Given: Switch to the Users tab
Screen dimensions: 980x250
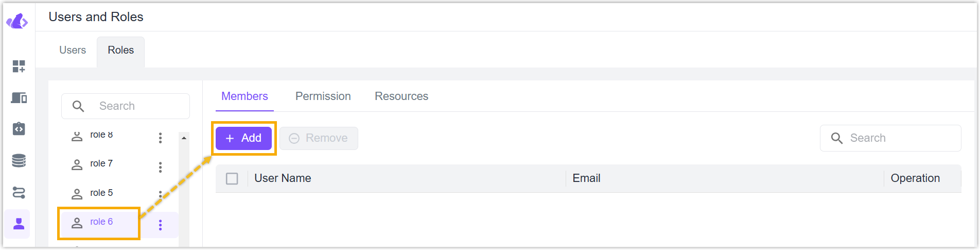Looking at the screenshot, I should (73, 50).
